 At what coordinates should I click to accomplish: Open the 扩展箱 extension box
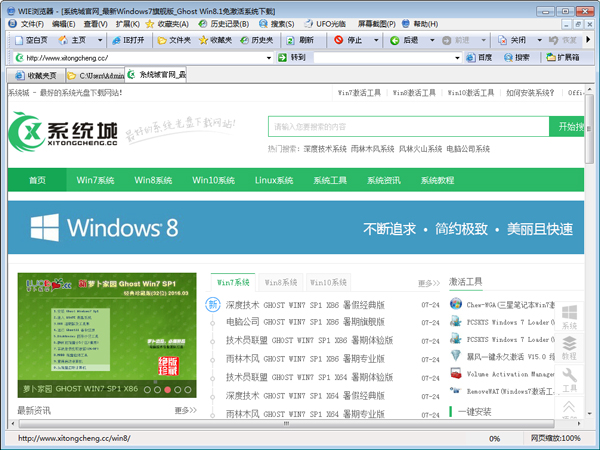pyautogui.click(x=563, y=58)
